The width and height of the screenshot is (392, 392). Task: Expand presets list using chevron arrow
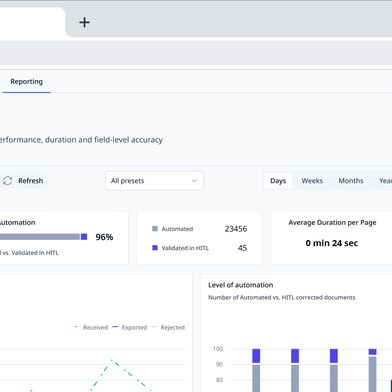pyautogui.click(x=194, y=181)
